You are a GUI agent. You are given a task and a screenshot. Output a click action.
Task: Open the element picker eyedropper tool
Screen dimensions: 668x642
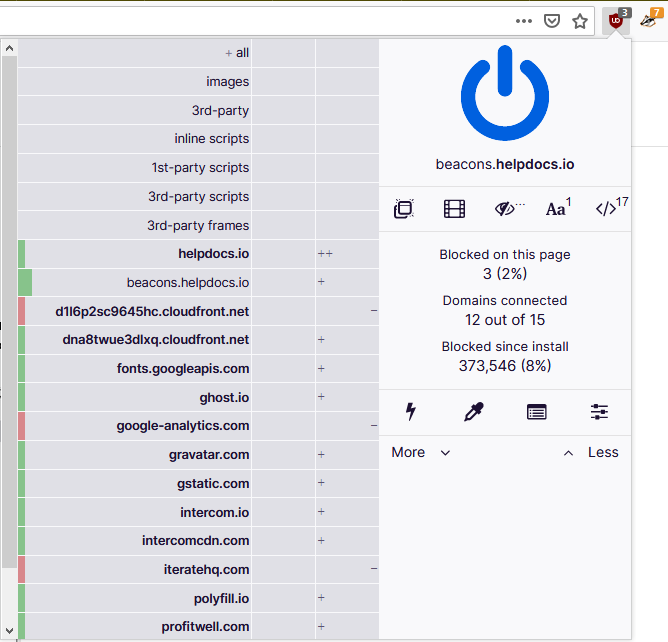tap(473, 412)
